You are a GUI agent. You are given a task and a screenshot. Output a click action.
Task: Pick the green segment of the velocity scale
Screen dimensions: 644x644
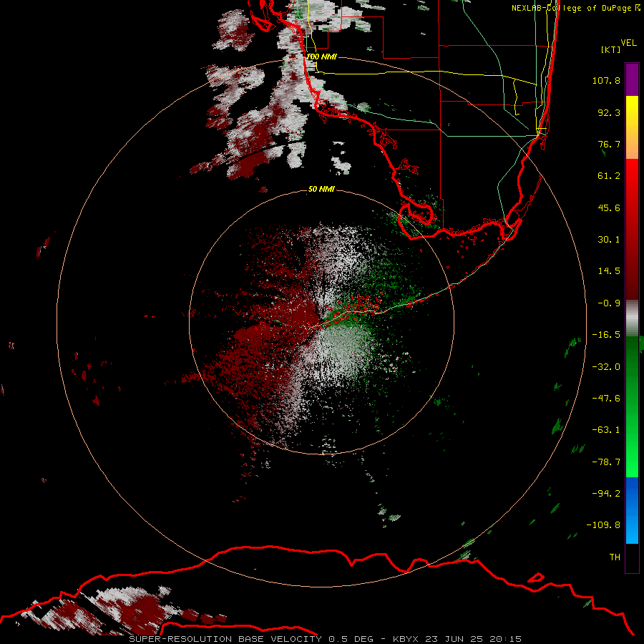tap(632, 406)
